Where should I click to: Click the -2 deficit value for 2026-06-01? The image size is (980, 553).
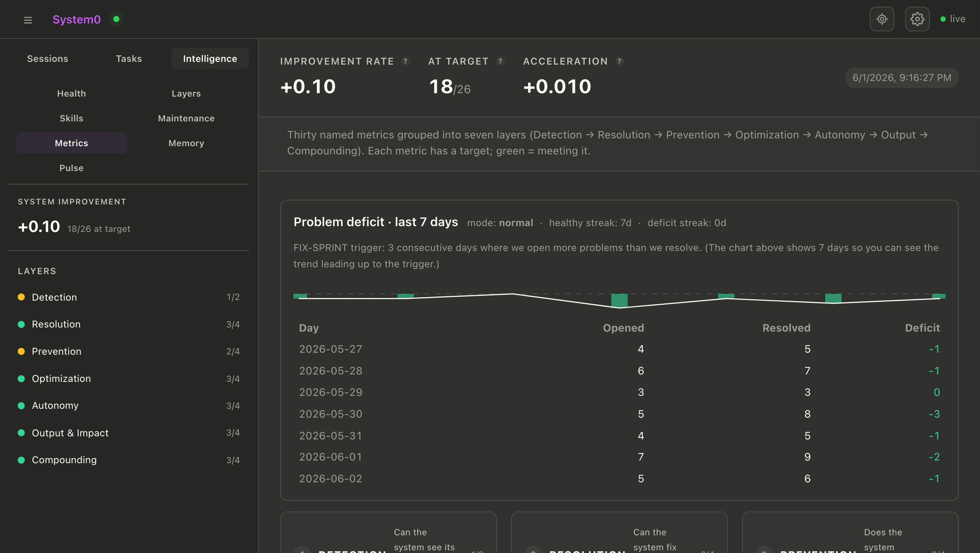[x=934, y=457]
